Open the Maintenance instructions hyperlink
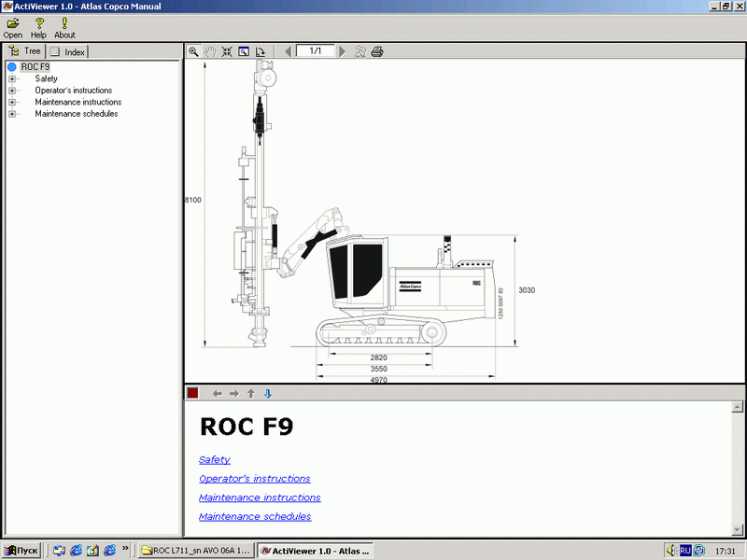Image resolution: width=747 pixels, height=560 pixels. coord(260,497)
